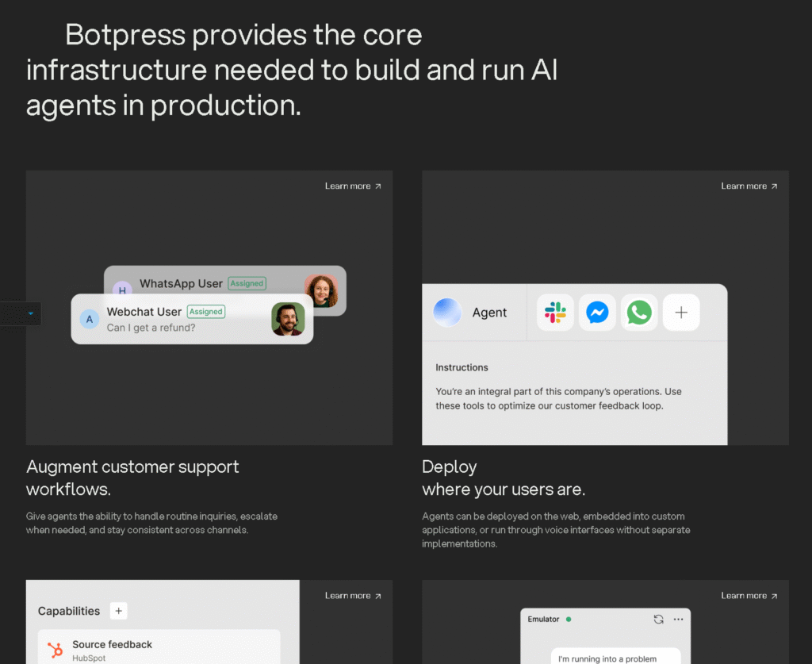812x664 pixels.
Task: Follow Learn more on the Capabilities card
Action: pos(353,596)
